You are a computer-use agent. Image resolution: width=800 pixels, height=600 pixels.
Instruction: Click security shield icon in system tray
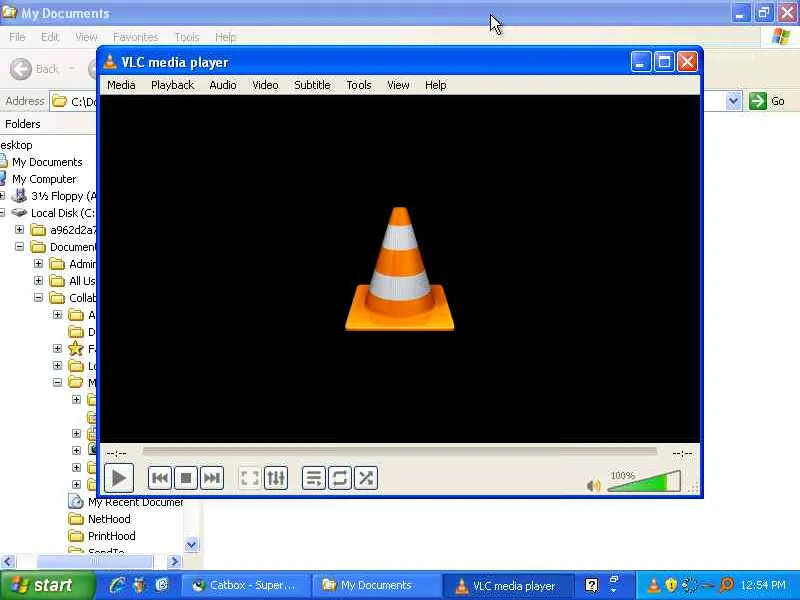coord(671,585)
